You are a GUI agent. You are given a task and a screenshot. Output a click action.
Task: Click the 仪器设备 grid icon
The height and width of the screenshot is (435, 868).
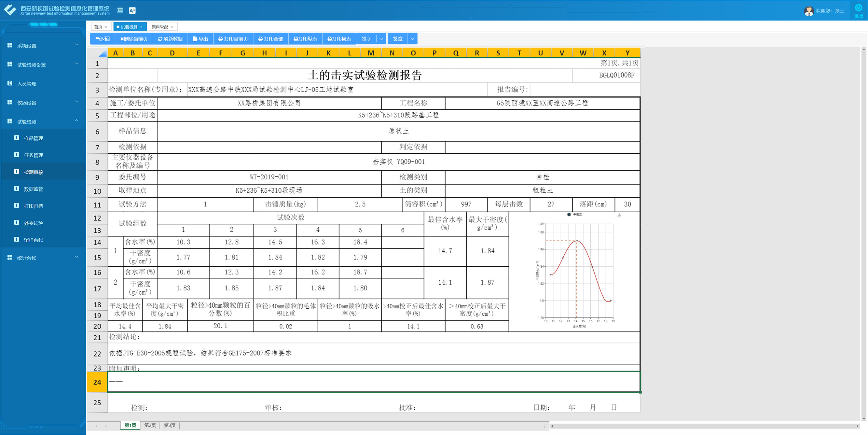(x=10, y=102)
